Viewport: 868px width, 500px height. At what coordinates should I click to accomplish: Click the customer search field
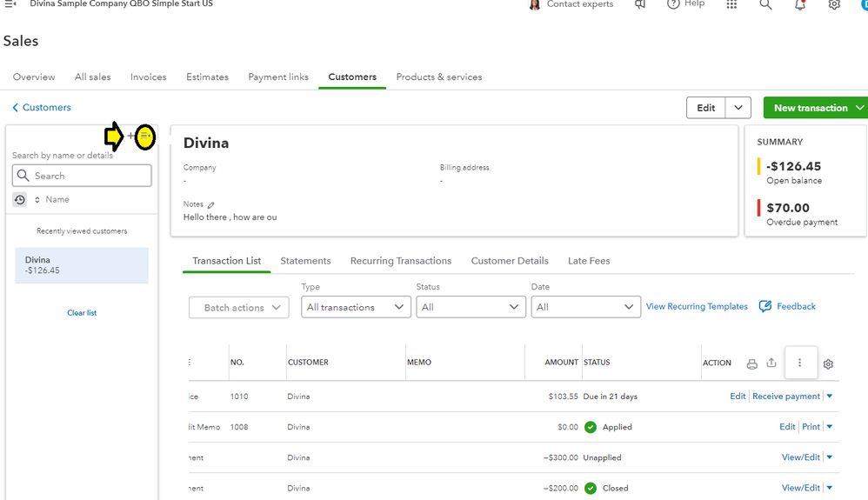pos(83,176)
